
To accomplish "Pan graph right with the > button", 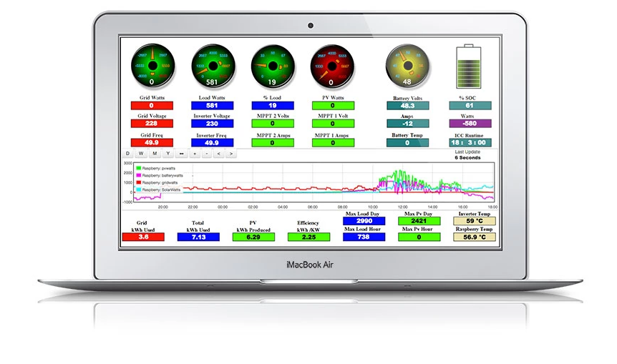I will coord(233,154).
